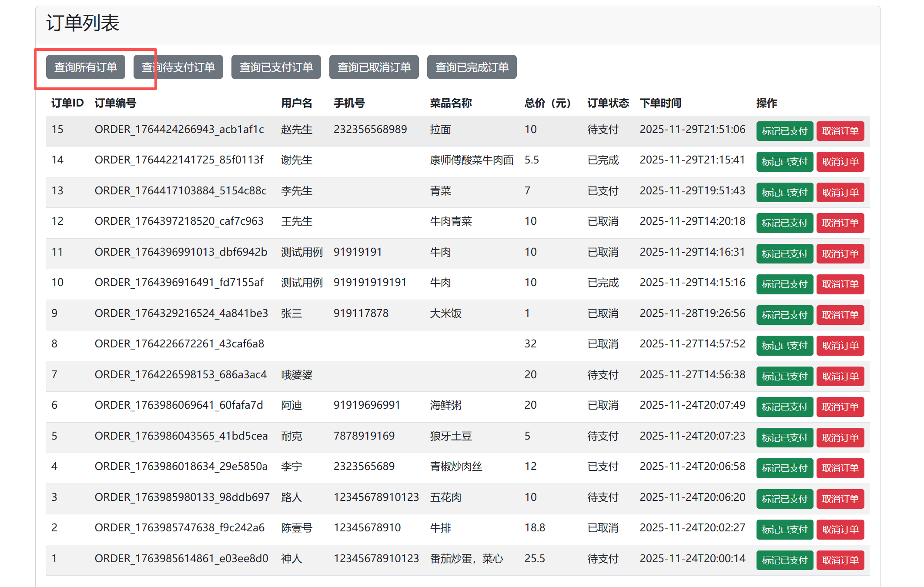Show cancelled orders via 查询已取消订单
This screenshot has width=924, height=587.
click(374, 67)
